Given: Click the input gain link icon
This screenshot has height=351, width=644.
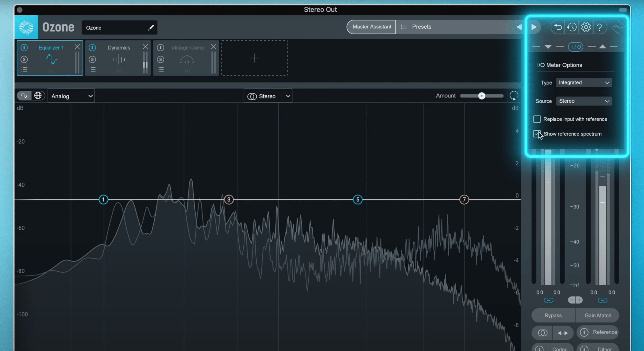Looking at the screenshot, I should (548, 300).
